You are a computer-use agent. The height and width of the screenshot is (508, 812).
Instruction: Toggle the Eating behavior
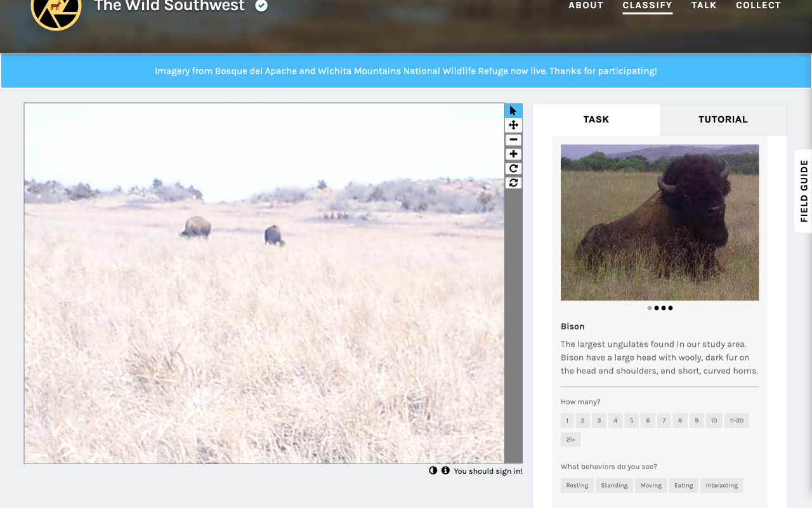click(x=684, y=485)
